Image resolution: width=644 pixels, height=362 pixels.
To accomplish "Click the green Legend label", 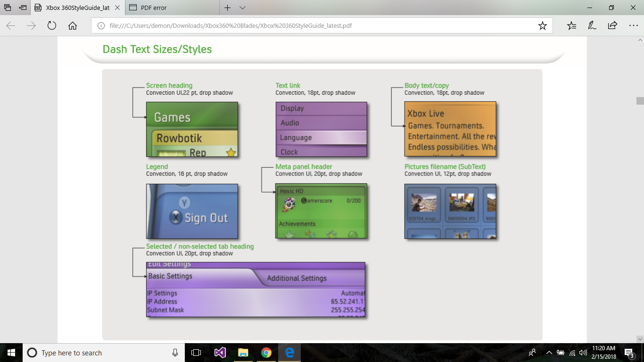I will pyautogui.click(x=157, y=166).
